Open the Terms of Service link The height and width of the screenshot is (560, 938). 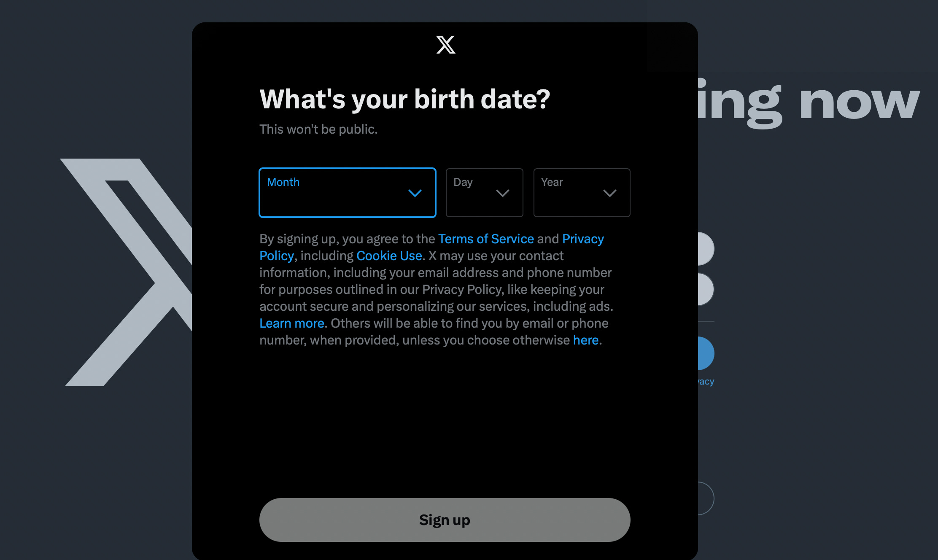(x=486, y=239)
